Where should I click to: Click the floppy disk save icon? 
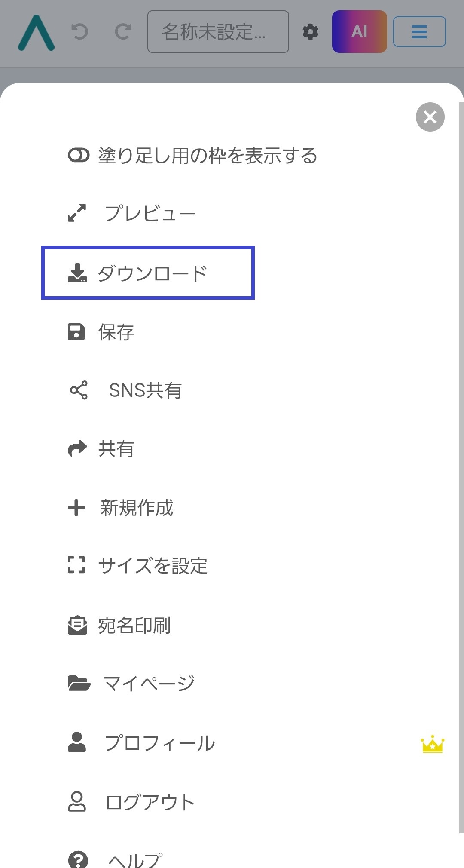(76, 332)
